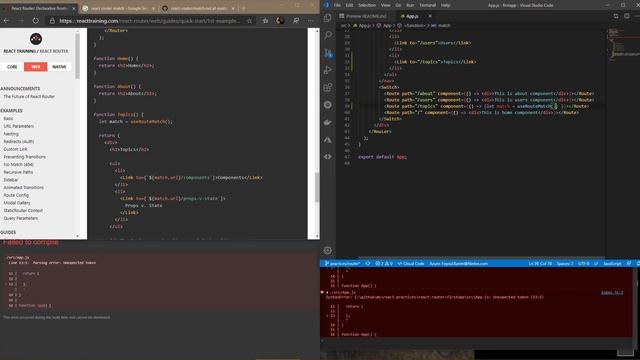The image size is (640, 360).
Task: Open the Cloud Code icon in activity bar
Action: pyautogui.click(x=328, y=157)
